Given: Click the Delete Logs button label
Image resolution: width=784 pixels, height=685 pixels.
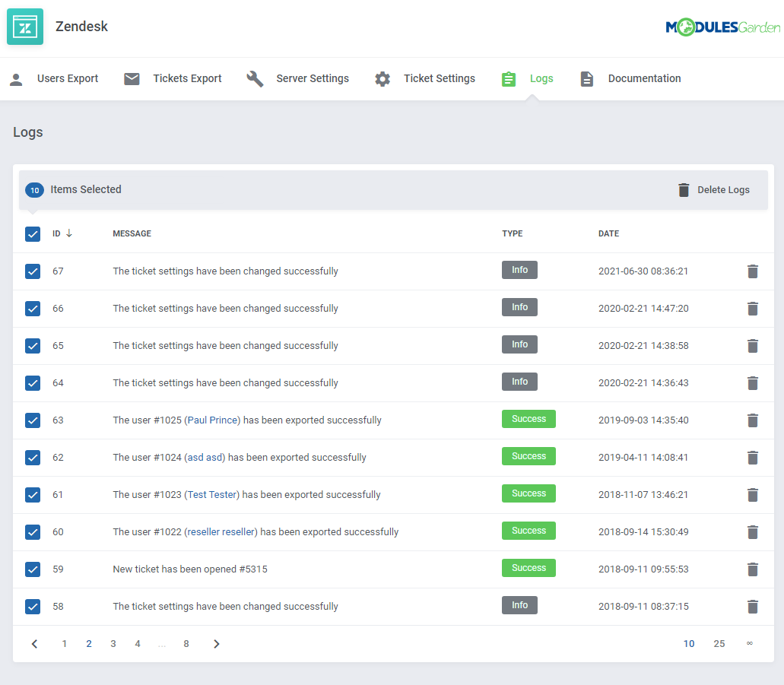Looking at the screenshot, I should coord(723,190).
